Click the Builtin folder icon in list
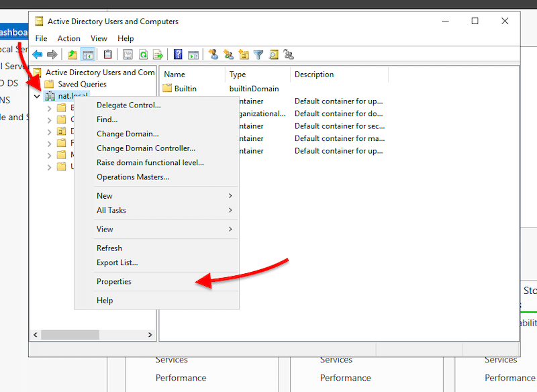537x392 pixels. tap(167, 89)
